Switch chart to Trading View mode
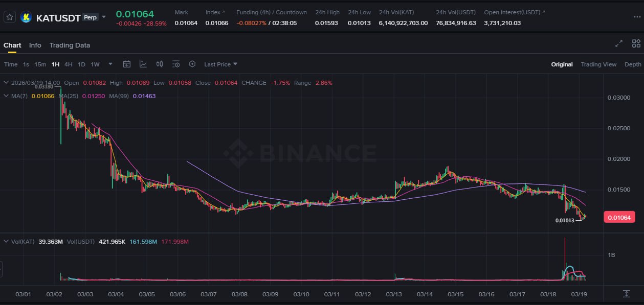Image resolution: width=644 pixels, height=305 pixels. click(x=598, y=64)
